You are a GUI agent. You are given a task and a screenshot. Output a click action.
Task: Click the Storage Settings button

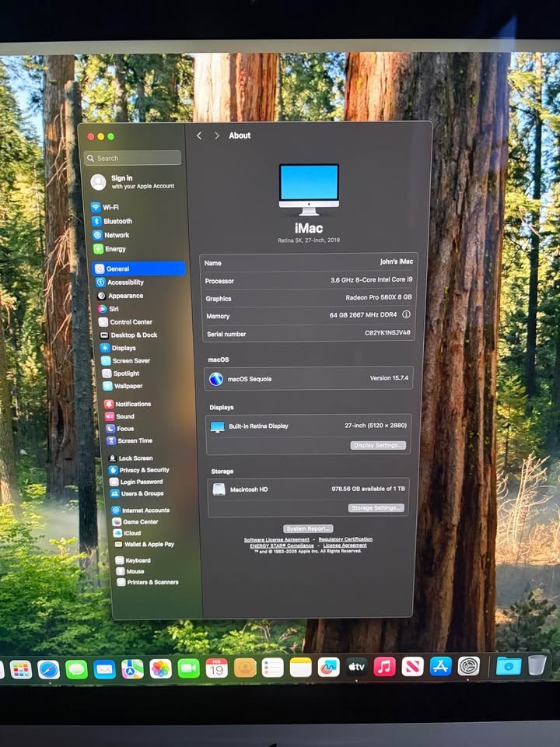pyautogui.click(x=376, y=508)
